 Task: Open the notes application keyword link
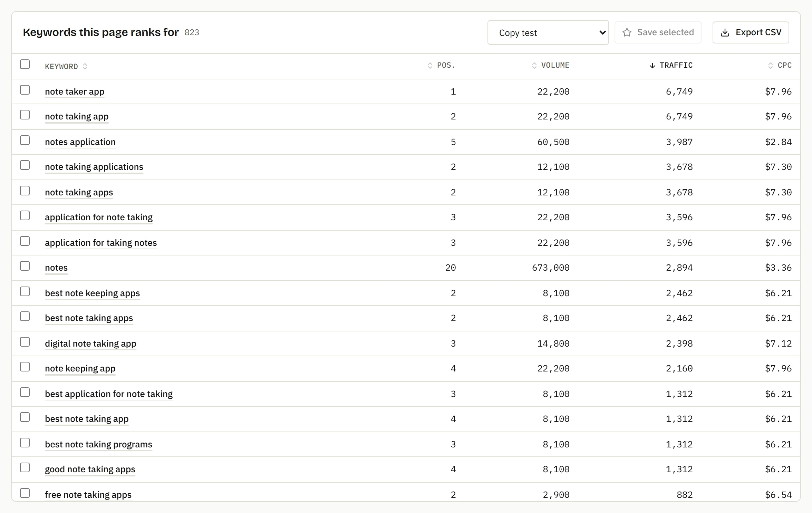pos(80,142)
